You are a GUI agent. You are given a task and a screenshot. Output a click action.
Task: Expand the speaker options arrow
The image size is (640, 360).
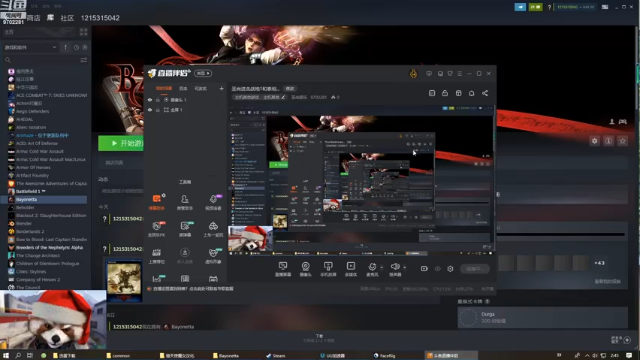(x=404, y=268)
